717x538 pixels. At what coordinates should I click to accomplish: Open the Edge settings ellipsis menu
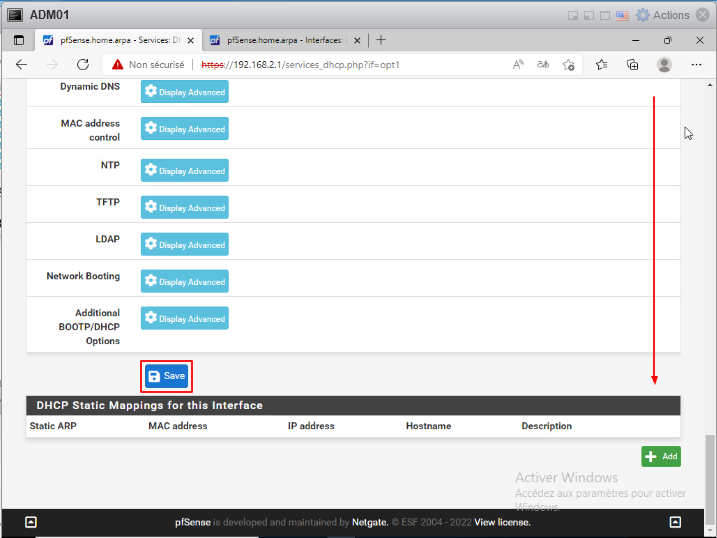click(695, 64)
